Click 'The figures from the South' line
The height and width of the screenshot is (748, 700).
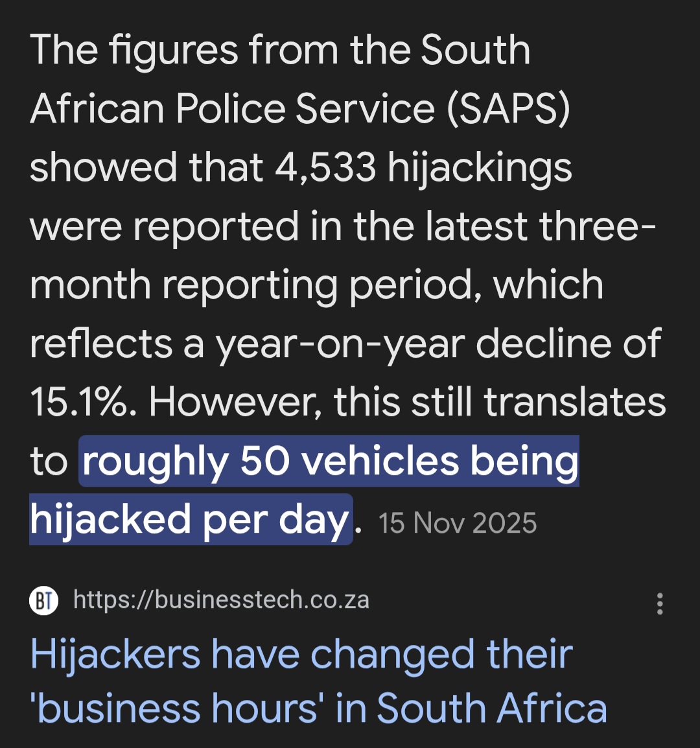tap(280, 50)
